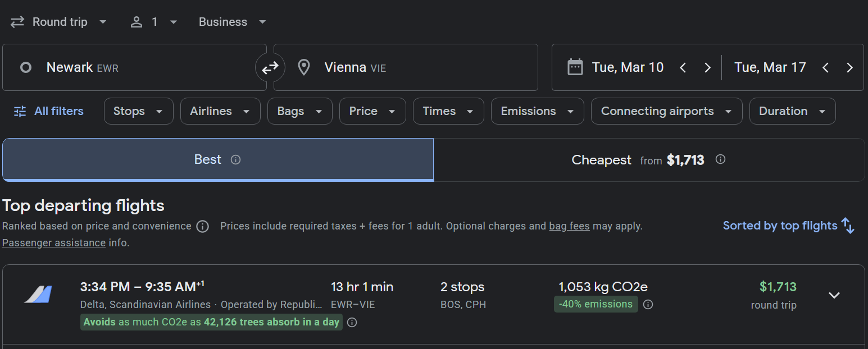The width and height of the screenshot is (868, 349).
Task: Click info icon beside trees absorbed badge
Action: (x=352, y=323)
